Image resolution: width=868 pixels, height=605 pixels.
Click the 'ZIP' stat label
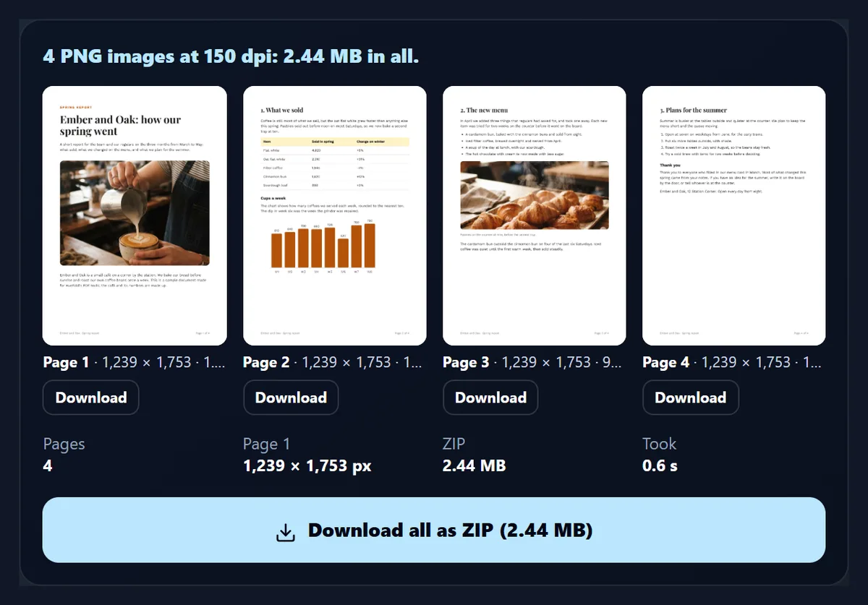pyautogui.click(x=454, y=443)
